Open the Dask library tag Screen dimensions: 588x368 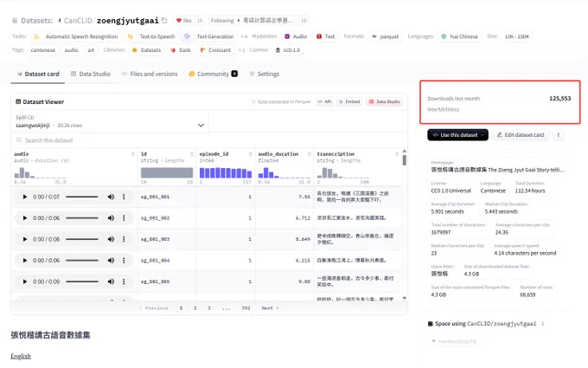(181, 50)
